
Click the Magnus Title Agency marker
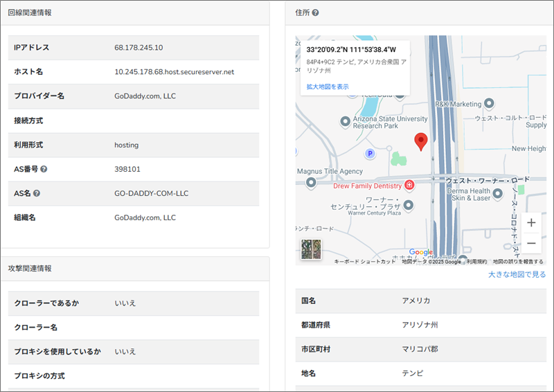[311, 183]
